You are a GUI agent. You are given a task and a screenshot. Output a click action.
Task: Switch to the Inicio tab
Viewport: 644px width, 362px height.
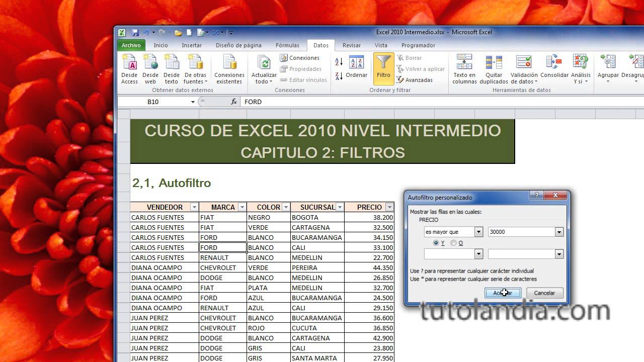click(161, 45)
